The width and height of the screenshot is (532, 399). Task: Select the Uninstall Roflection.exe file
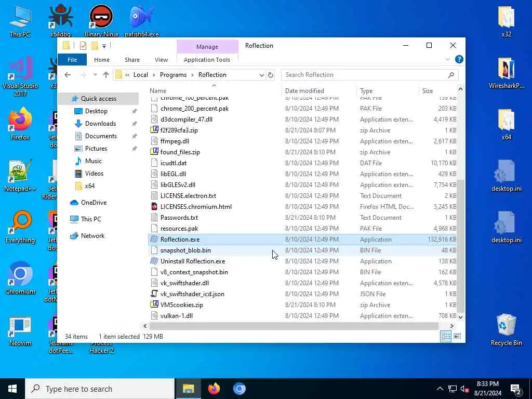tap(302, 261)
